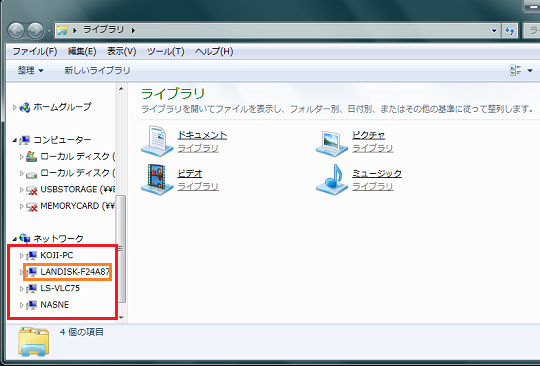Image resolution: width=540 pixels, height=366 pixels.
Task: Open the 編集(E) menu
Action: [82, 52]
